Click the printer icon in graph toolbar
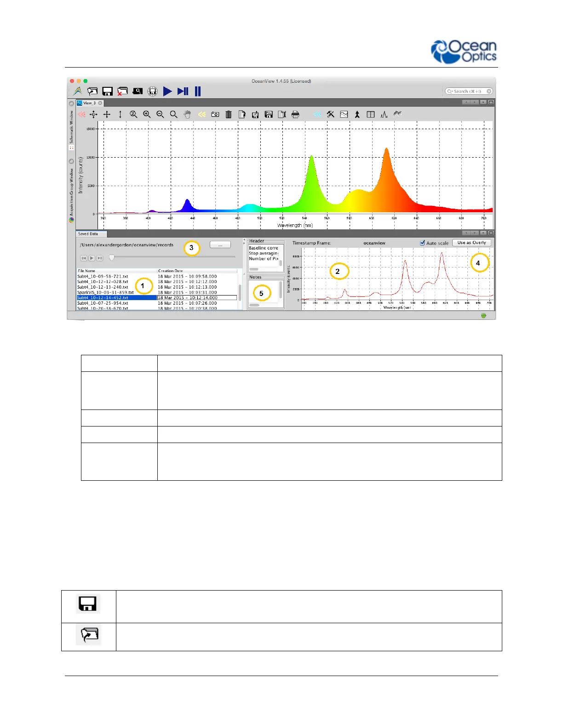 (295, 114)
